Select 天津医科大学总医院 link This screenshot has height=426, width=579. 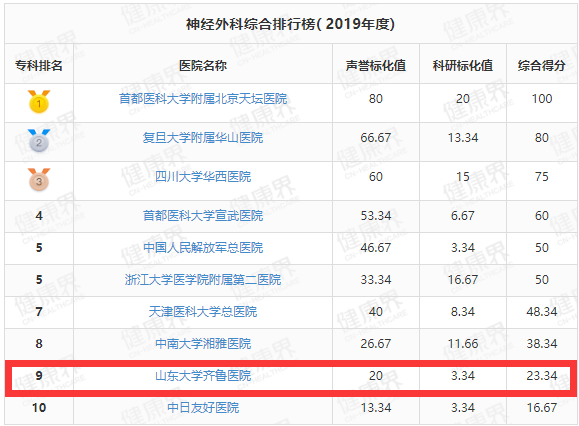[x=203, y=312]
